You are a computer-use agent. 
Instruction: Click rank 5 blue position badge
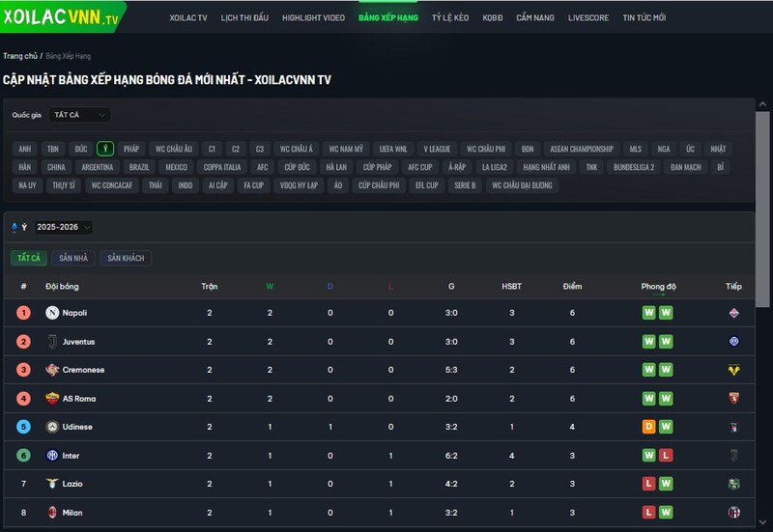23,427
